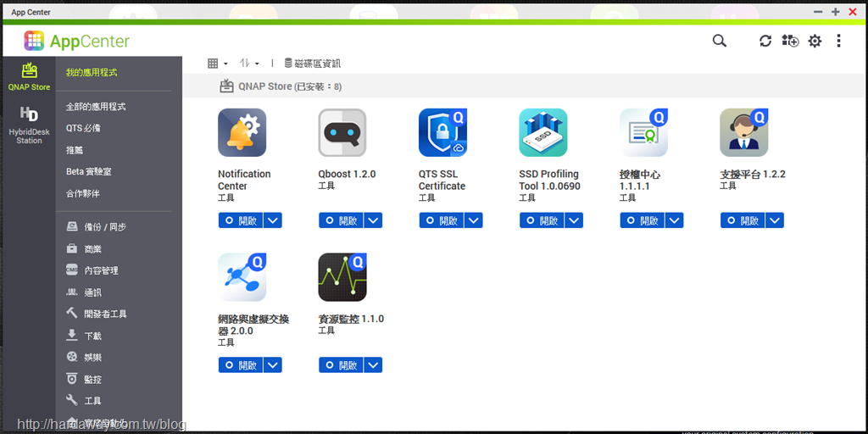Select 合作夥伴 menu item
868x434 pixels.
click(82, 194)
